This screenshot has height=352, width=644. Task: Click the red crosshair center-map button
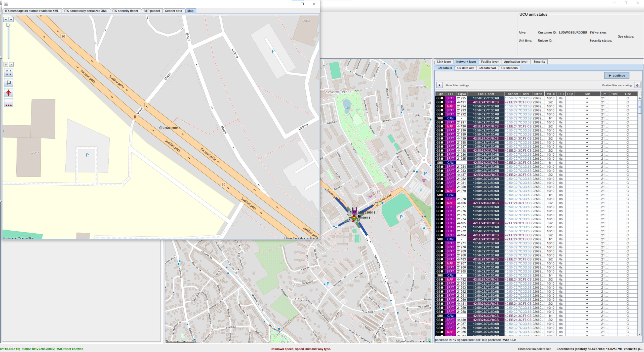(9, 93)
